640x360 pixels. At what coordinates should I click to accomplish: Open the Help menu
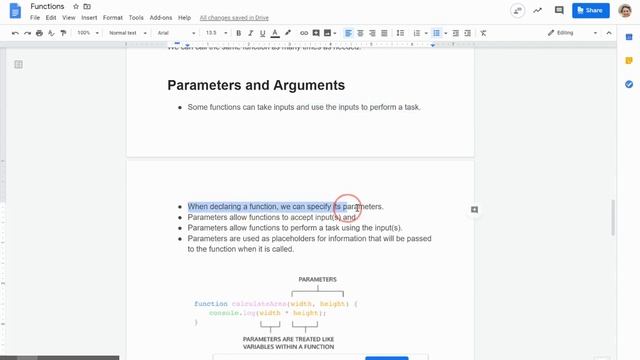184,18
